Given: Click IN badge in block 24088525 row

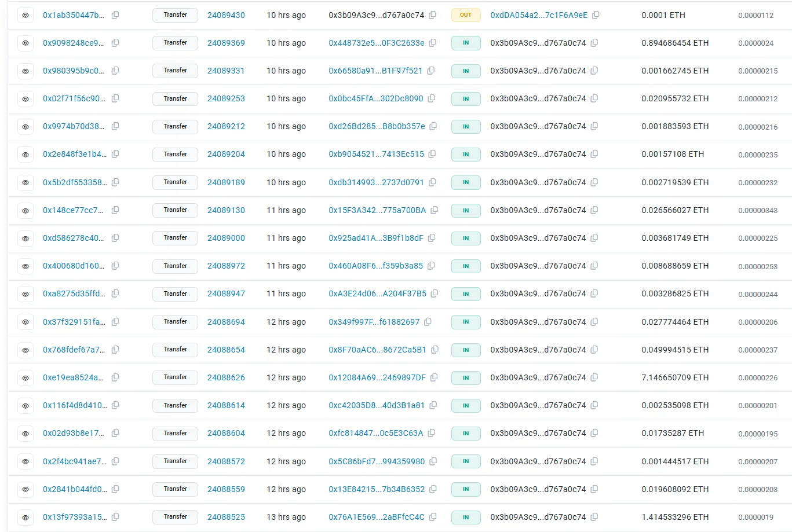Looking at the screenshot, I should pyautogui.click(x=466, y=518).
